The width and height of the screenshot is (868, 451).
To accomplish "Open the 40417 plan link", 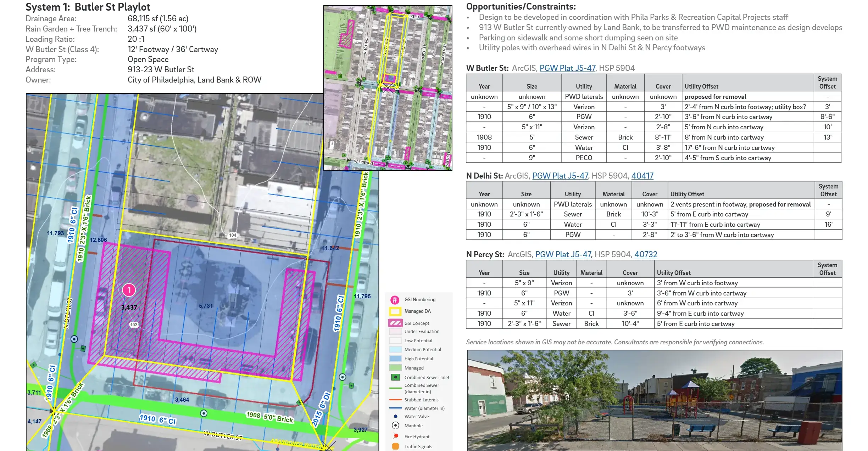I will [642, 176].
